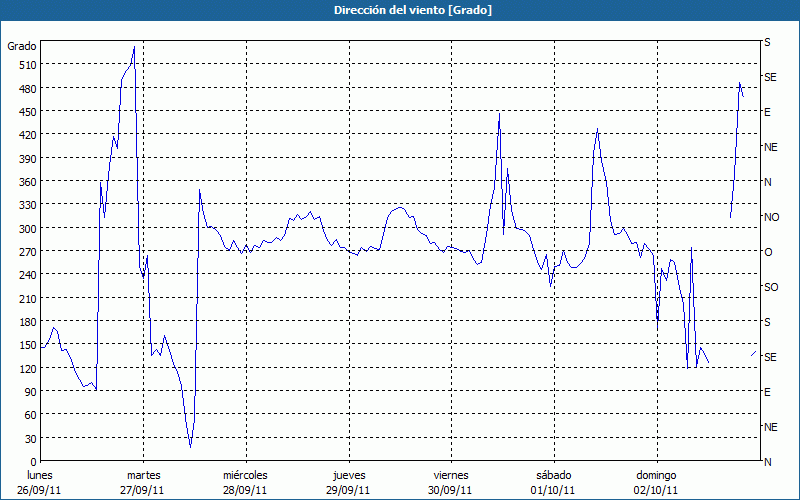Select the 510 value on left axis
Viewport: 800px width, 500px height.
[25, 65]
